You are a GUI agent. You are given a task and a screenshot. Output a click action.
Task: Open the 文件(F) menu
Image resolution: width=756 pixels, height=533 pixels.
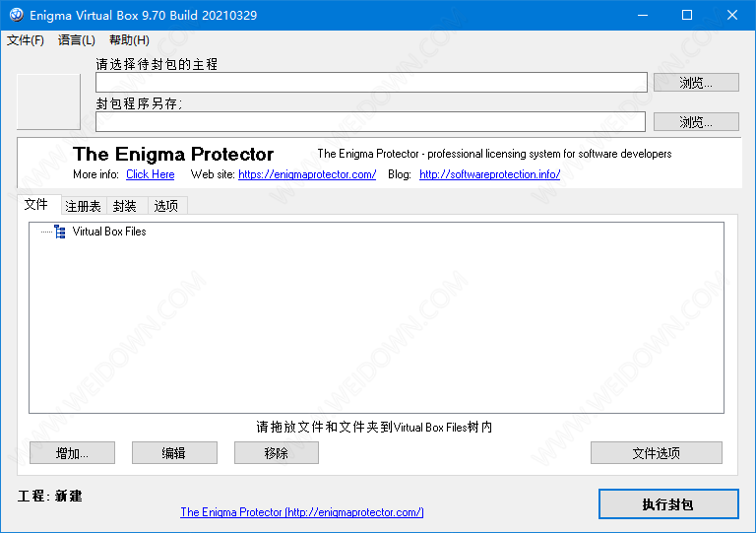pos(26,40)
